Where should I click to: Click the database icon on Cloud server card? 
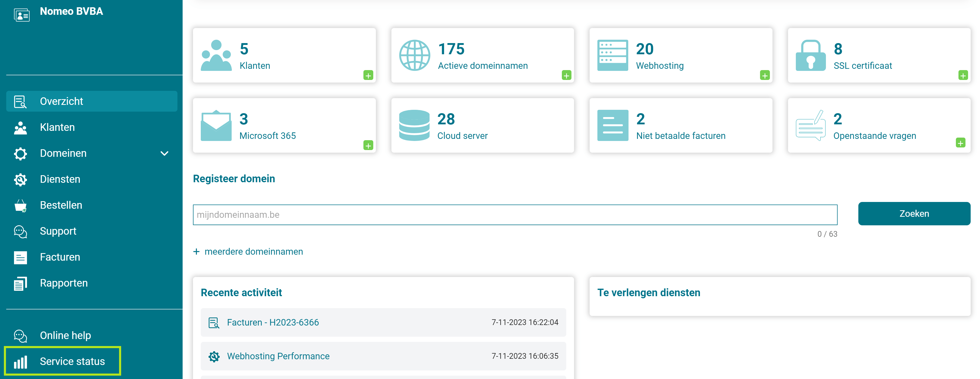click(414, 125)
